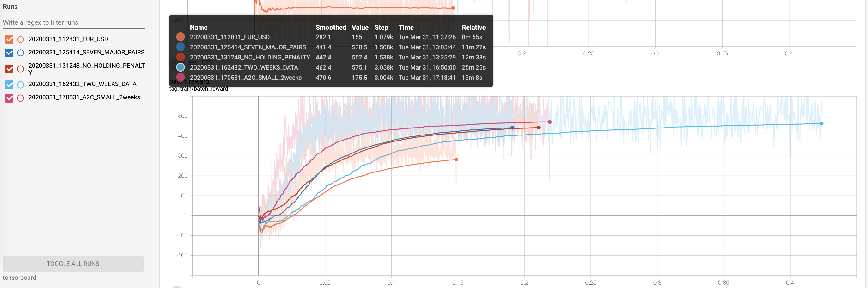The width and height of the screenshot is (868, 288).
Task: Click the 0.35 x-axis label on the upper chart
Action: [x=722, y=53]
